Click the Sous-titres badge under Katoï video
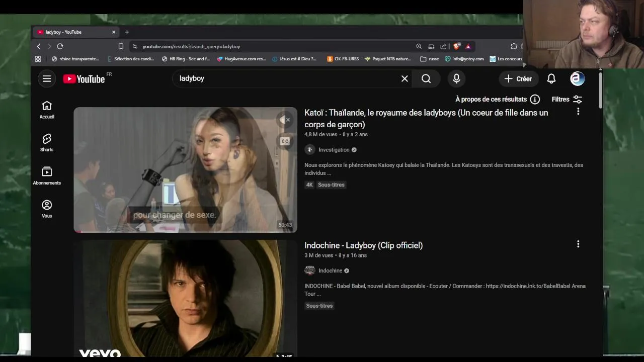This screenshot has height=362, width=644. tap(331, 185)
